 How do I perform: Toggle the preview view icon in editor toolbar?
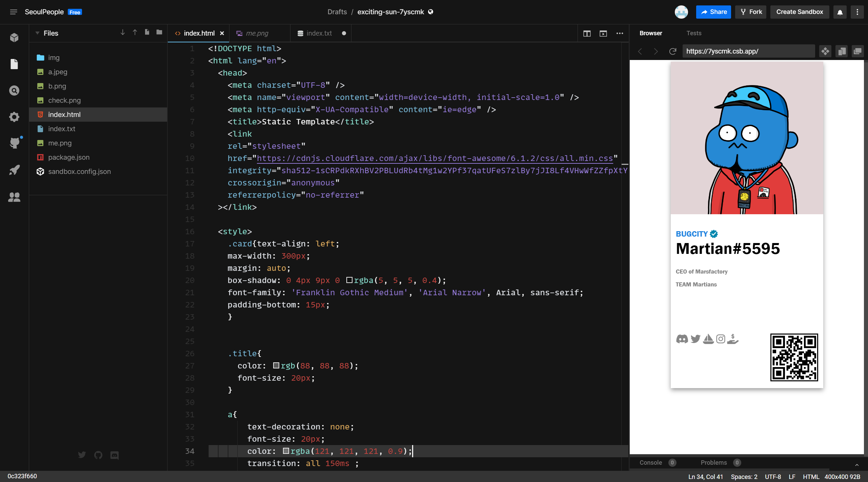point(603,33)
